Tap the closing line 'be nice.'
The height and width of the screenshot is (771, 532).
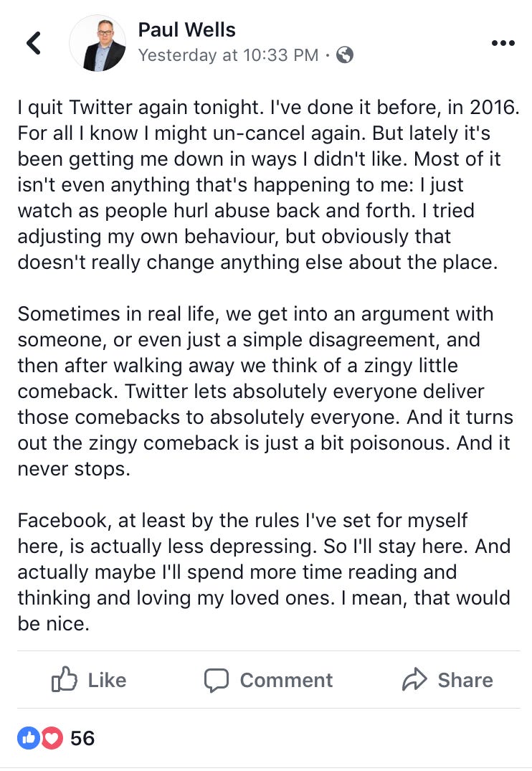[x=54, y=623]
